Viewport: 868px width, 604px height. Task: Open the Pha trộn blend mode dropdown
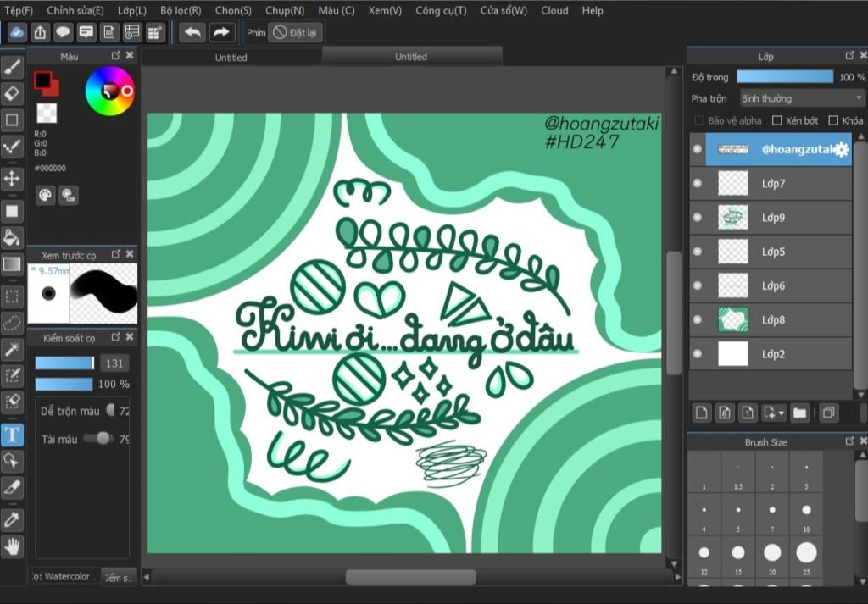point(802,98)
